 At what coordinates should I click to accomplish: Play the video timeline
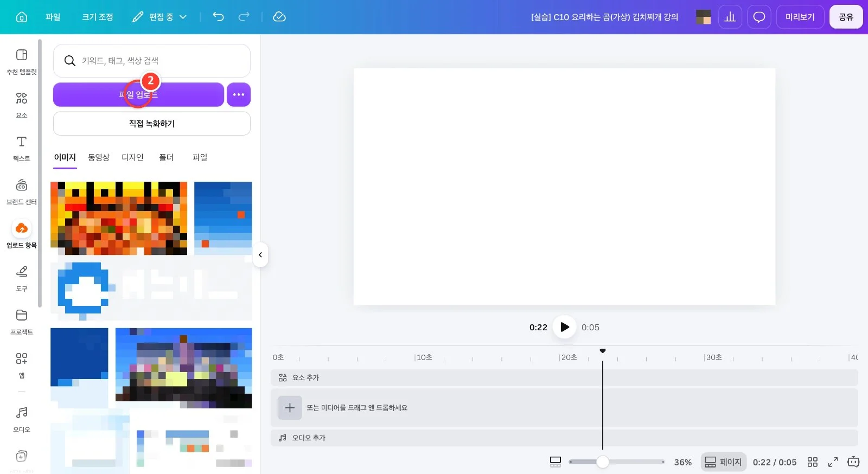coord(564,327)
